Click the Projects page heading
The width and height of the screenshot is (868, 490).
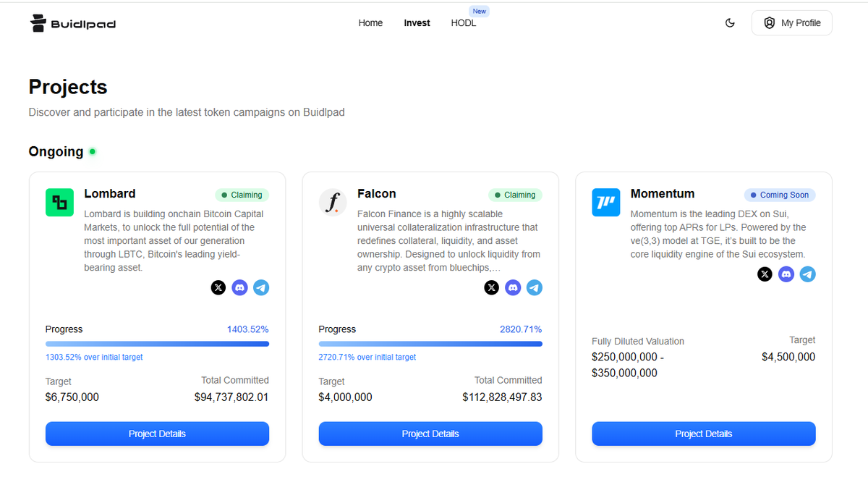pos(68,87)
